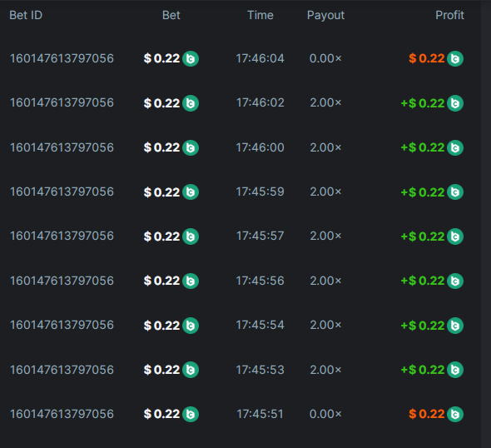
Task: Click the orange loss profit at 17:46:04
Action: [426, 58]
